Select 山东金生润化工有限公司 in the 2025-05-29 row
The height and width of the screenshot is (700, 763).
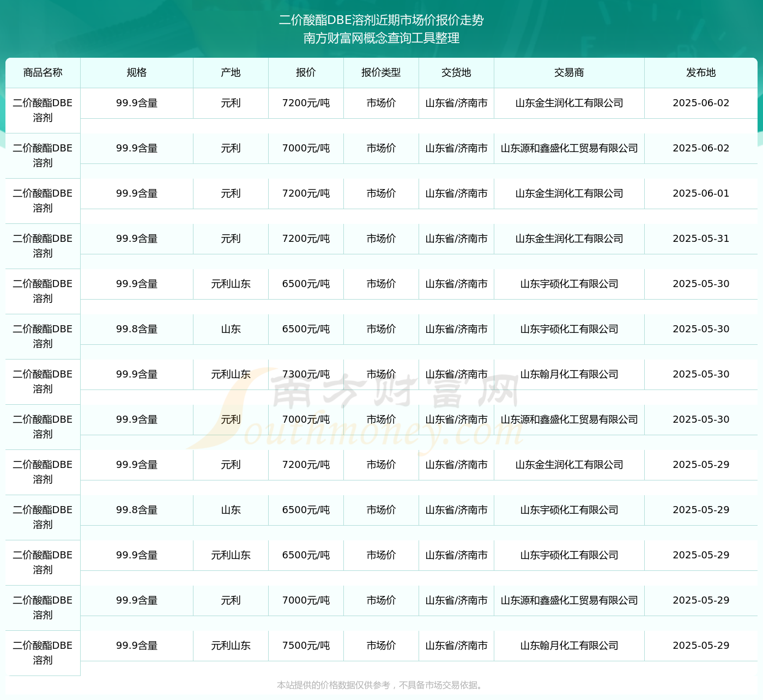(569, 465)
